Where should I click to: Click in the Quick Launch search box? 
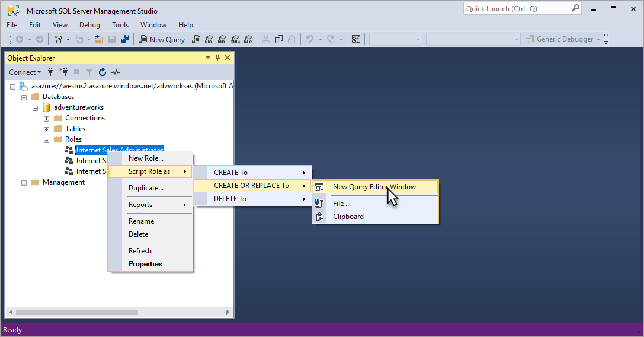tap(517, 9)
